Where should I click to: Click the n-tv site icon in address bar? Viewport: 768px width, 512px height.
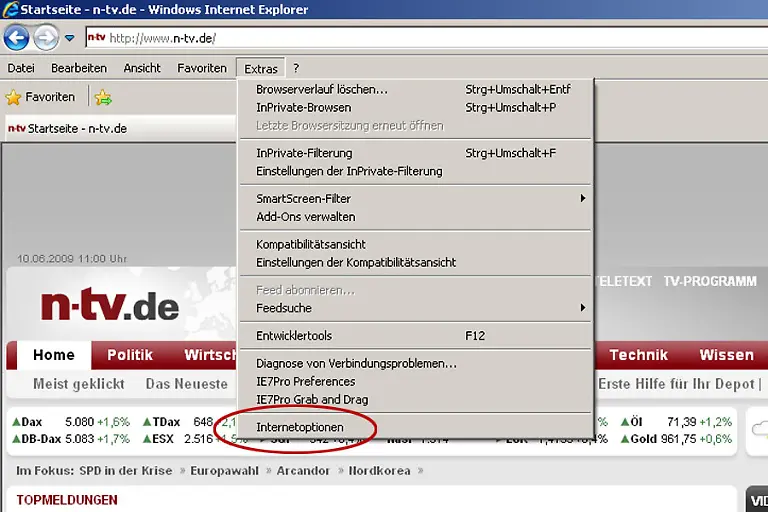coord(96,38)
